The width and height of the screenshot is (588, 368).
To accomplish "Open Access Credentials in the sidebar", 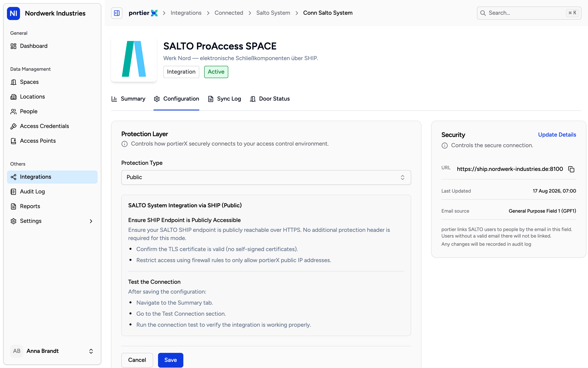I will pyautogui.click(x=52, y=126).
